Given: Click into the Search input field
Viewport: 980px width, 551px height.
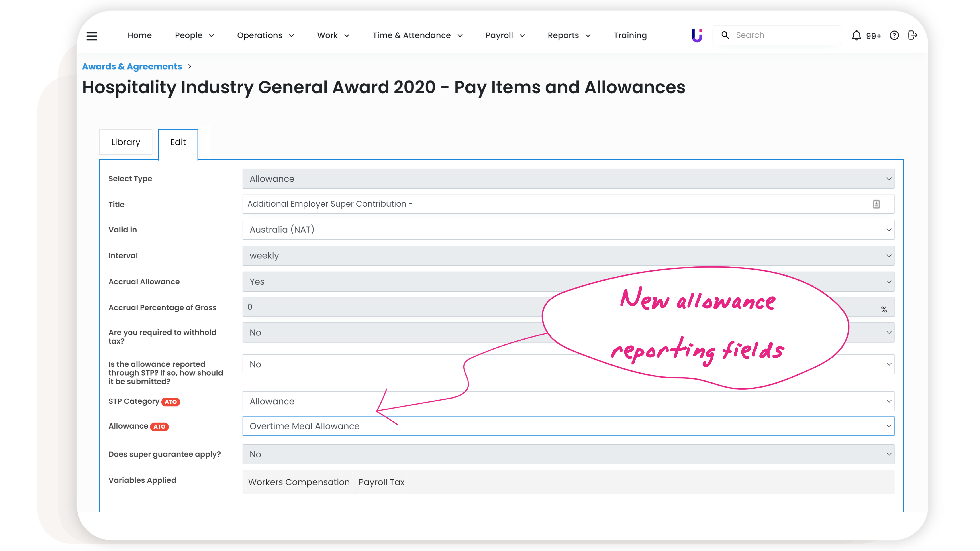Looking at the screenshot, I should [x=784, y=35].
